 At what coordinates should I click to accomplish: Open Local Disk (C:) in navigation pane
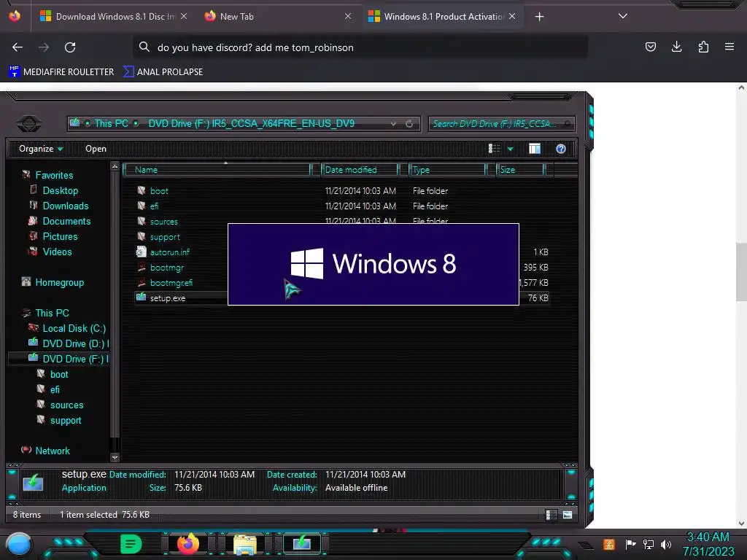74,328
